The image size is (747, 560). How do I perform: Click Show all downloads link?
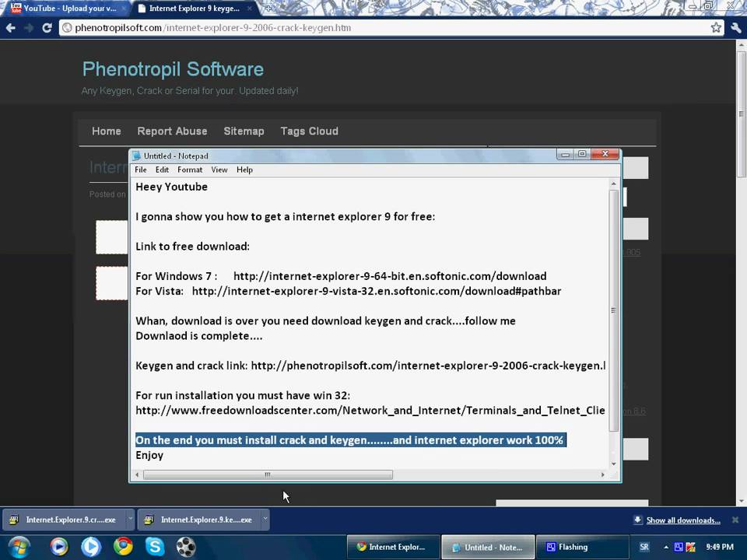tap(682, 520)
